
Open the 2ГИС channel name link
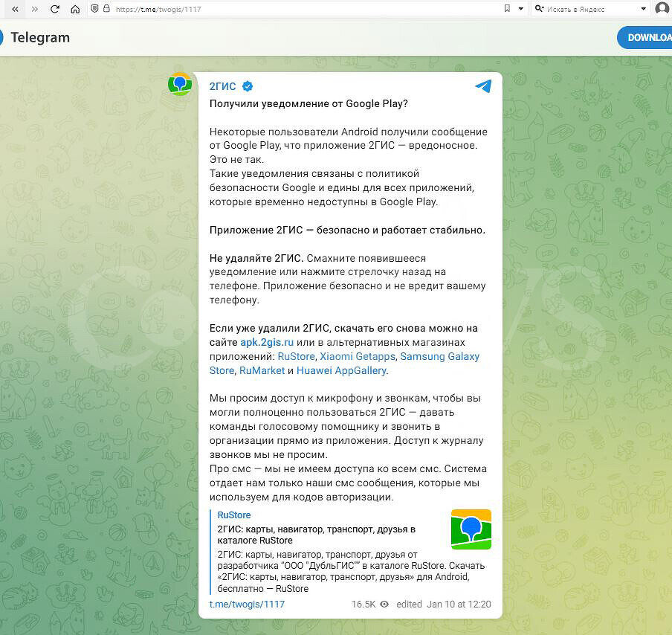pos(222,86)
